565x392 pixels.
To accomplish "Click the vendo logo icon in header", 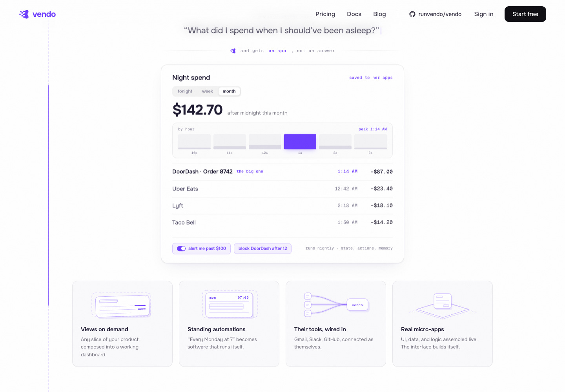I will pos(24,14).
